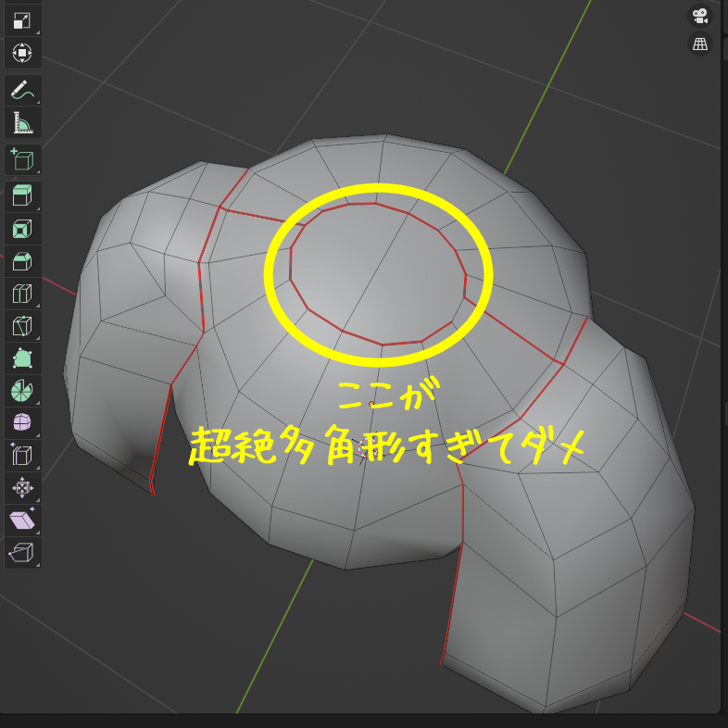Toggle the camera view button
This screenshot has width=728, height=728.
click(x=700, y=16)
